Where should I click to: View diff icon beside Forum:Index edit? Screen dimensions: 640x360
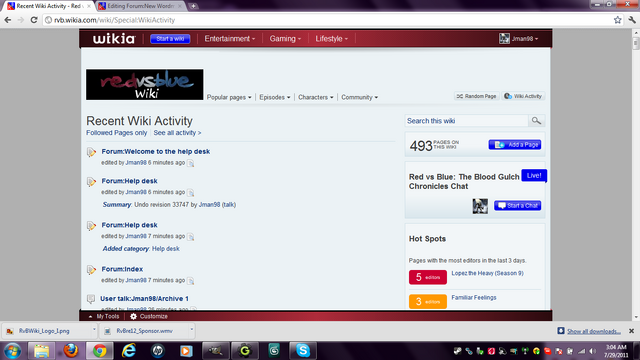pyautogui.click(x=191, y=281)
